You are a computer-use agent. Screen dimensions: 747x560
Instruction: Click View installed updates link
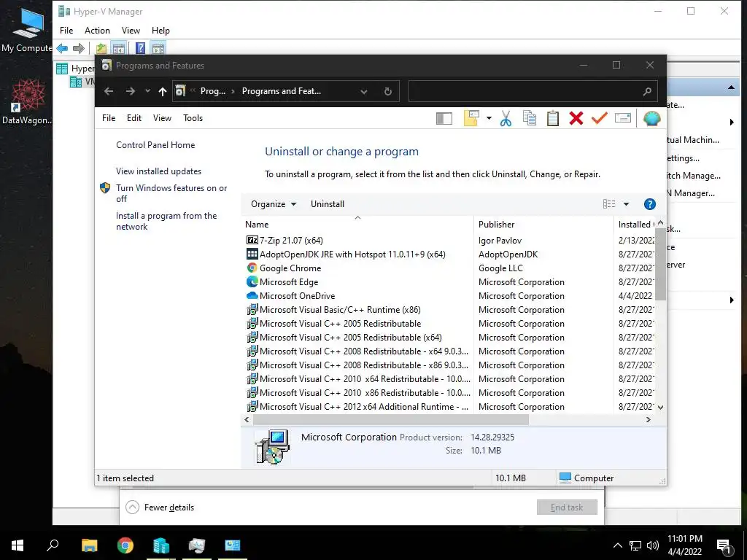[x=158, y=171]
